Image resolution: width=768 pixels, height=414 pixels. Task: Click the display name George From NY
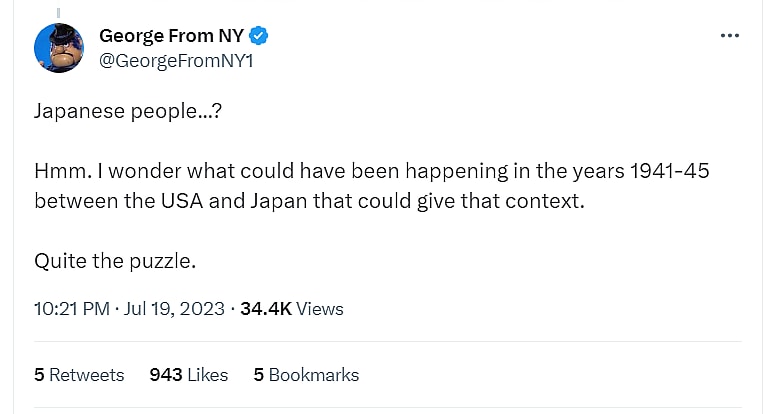click(171, 37)
